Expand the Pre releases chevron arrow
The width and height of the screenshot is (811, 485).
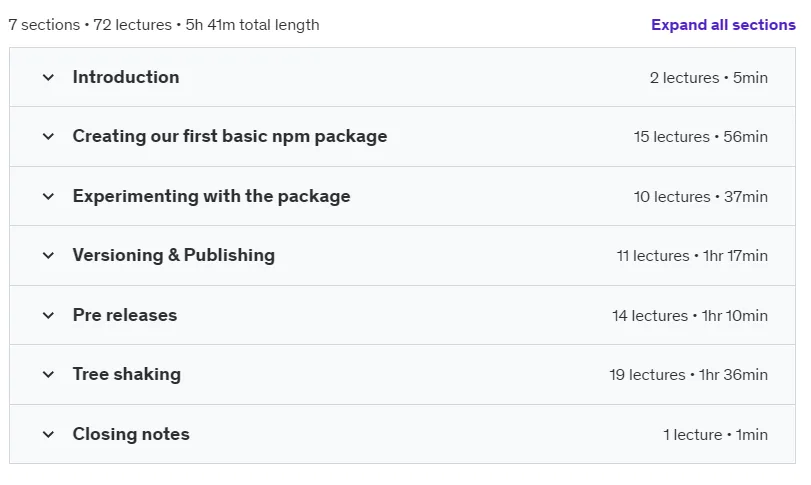(x=48, y=315)
